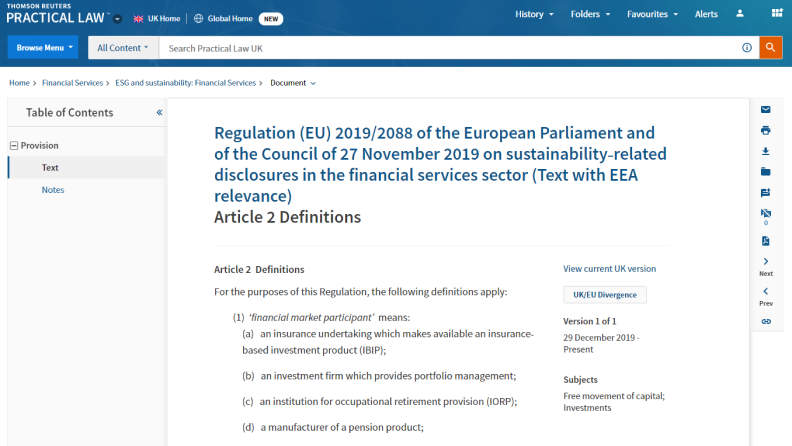Open the Browse Menu dropdown
Screen dimensions: 792x446
[43, 47]
